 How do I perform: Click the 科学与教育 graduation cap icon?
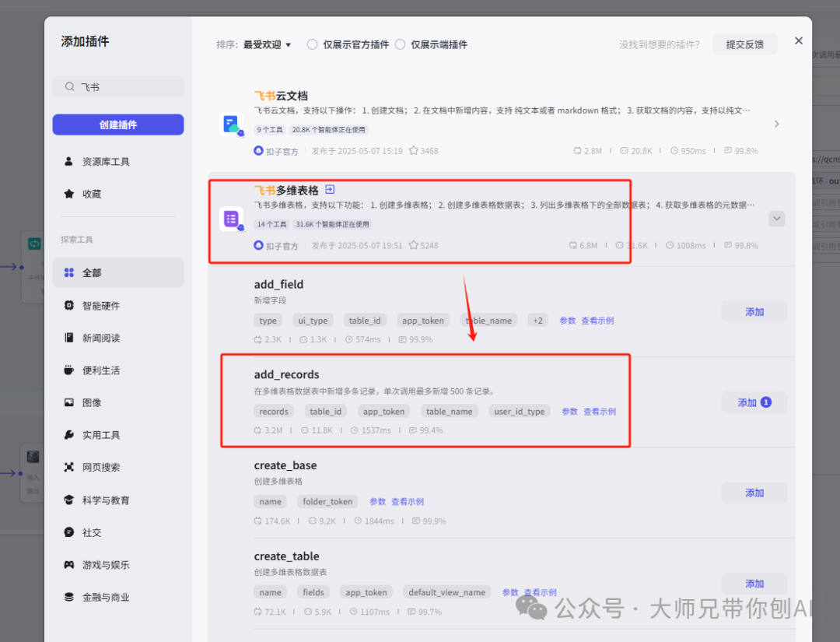[x=68, y=500]
